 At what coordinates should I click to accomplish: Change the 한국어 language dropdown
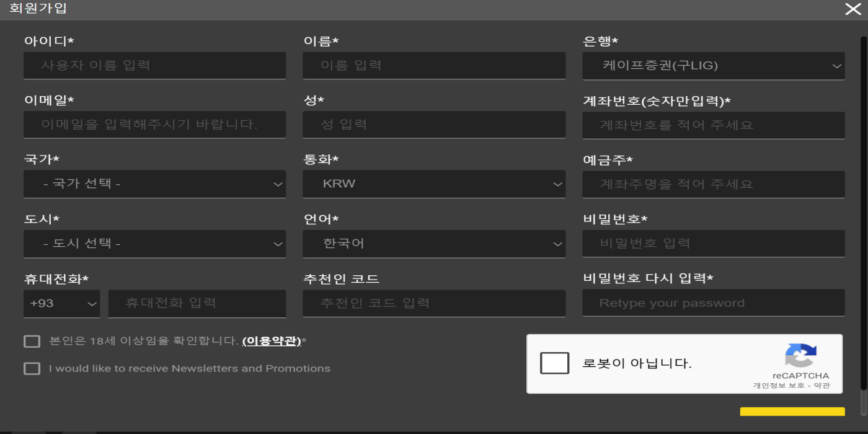click(434, 244)
